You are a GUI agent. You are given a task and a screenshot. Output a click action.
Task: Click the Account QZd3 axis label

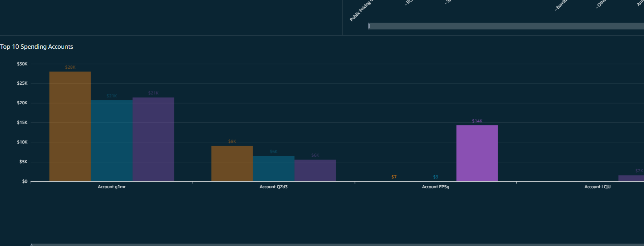coord(273,187)
